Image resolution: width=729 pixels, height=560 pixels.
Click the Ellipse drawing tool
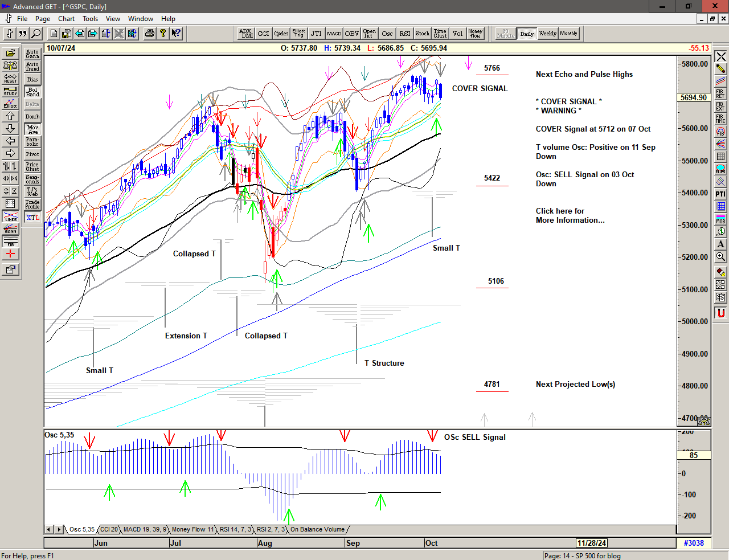[720, 169]
